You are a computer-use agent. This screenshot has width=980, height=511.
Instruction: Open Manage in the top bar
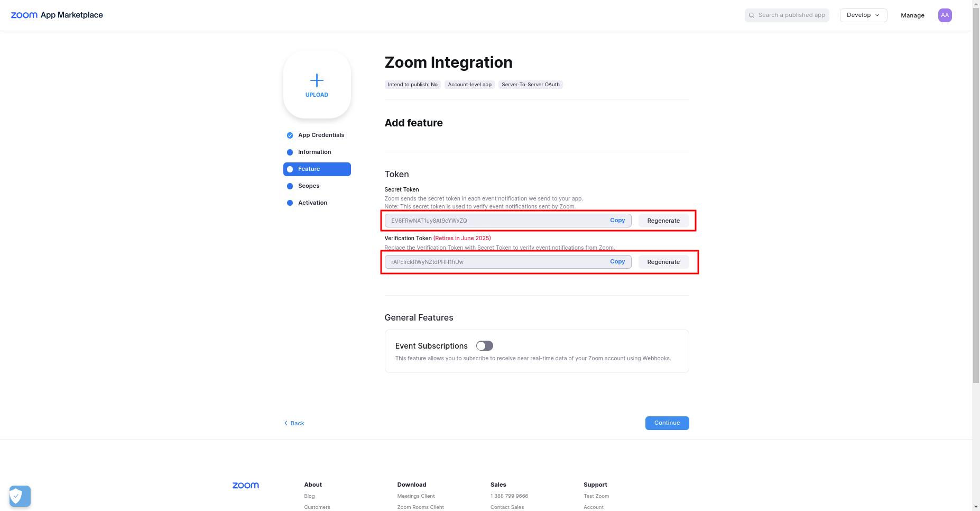[912, 15]
